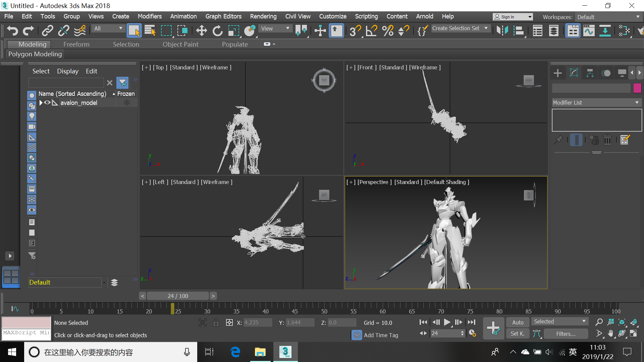Click the Polygon Modeling panel button
Image resolution: width=644 pixels, height=362 pixels.
pyautogui.click(x=35, y=54)
